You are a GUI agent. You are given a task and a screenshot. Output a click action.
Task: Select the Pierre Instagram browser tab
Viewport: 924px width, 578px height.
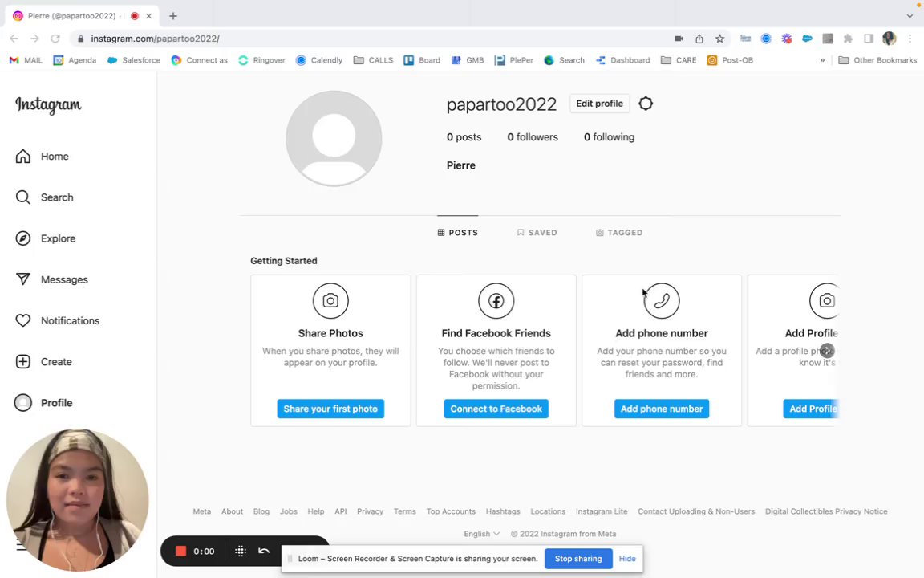(x=83, y=16)
